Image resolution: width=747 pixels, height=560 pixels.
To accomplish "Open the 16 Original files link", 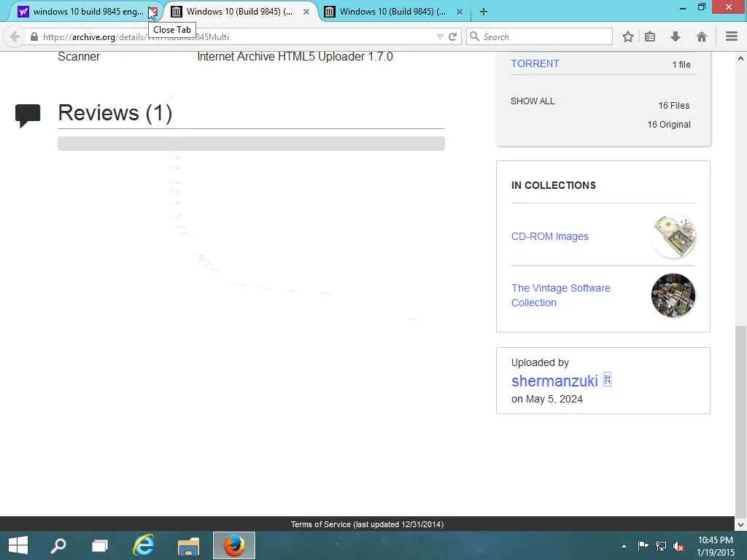I will tap(669, 124).
